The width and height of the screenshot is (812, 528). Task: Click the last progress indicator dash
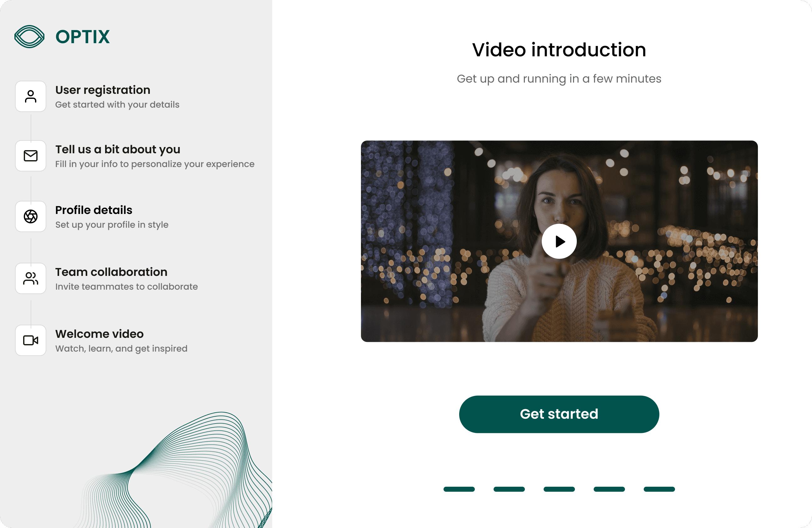[659, 489]
